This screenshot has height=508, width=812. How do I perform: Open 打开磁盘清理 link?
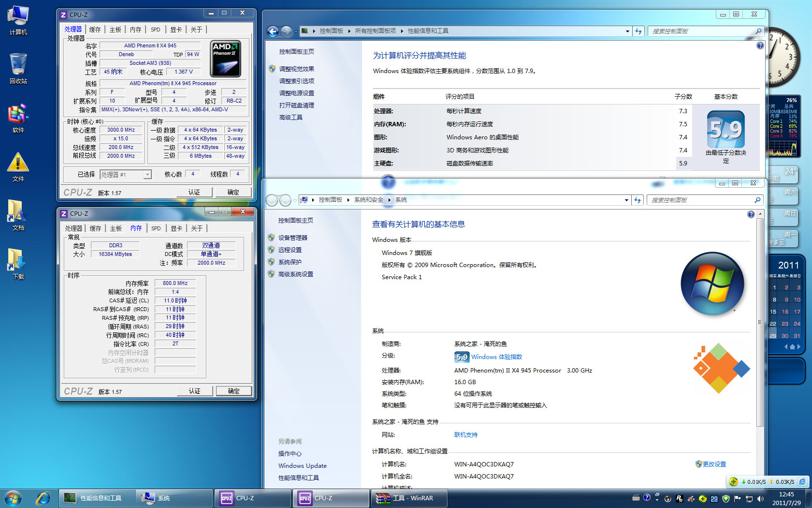(296, 105)
